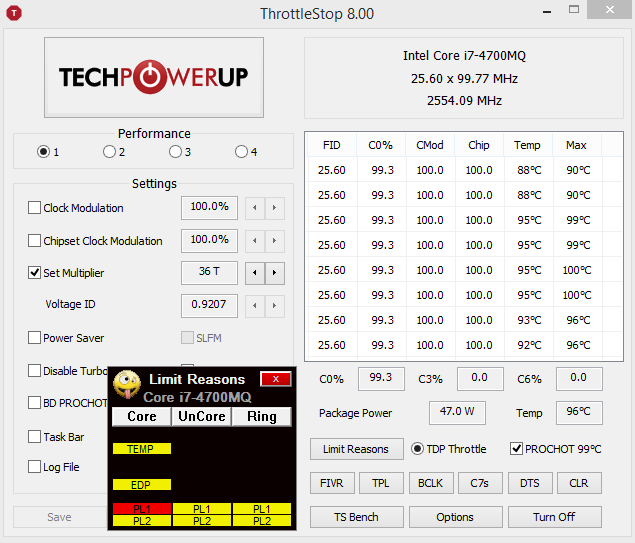Open the Limit Reasons window button

tap(357, 449)
